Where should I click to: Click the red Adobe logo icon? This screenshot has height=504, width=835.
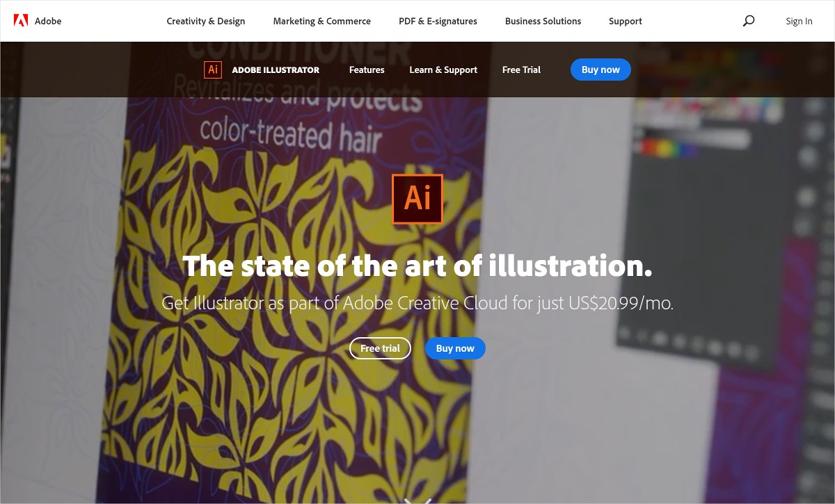point(21,21)
